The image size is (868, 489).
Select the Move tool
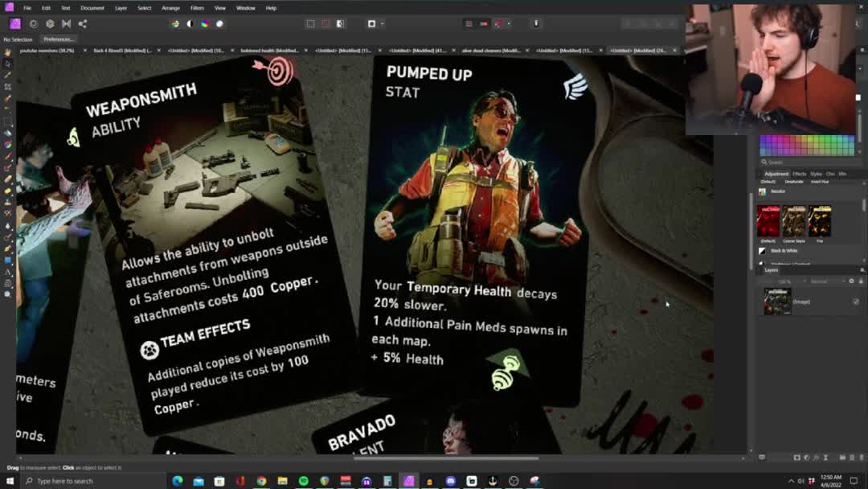click(x=8, y=64)
